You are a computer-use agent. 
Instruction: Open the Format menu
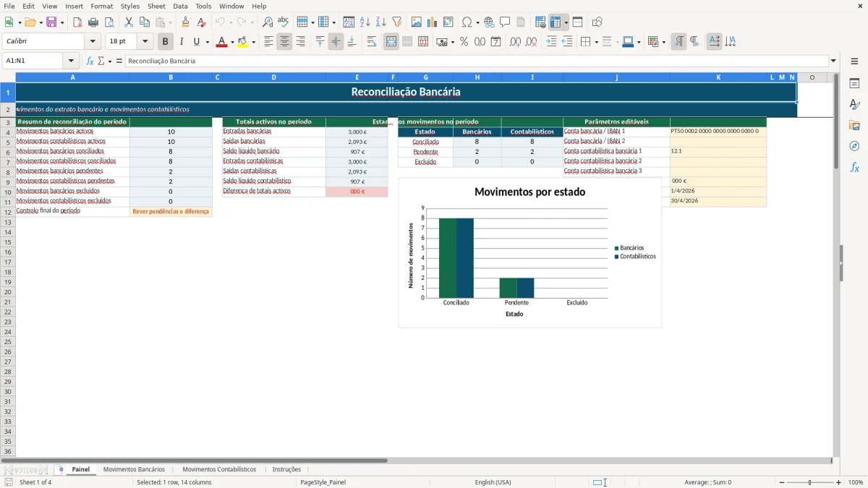tap(102, 6)
